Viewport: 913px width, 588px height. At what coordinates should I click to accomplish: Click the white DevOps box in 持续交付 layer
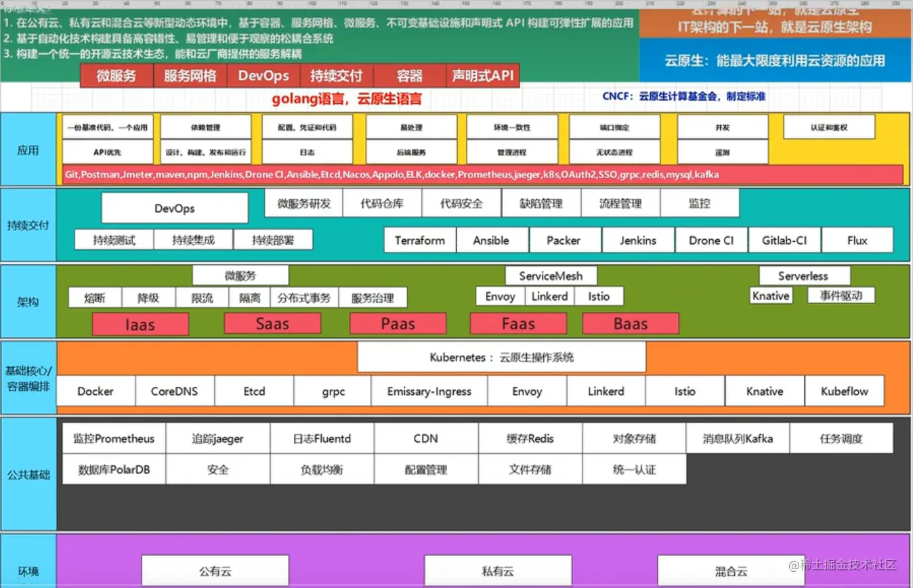[x=175, y=209]
